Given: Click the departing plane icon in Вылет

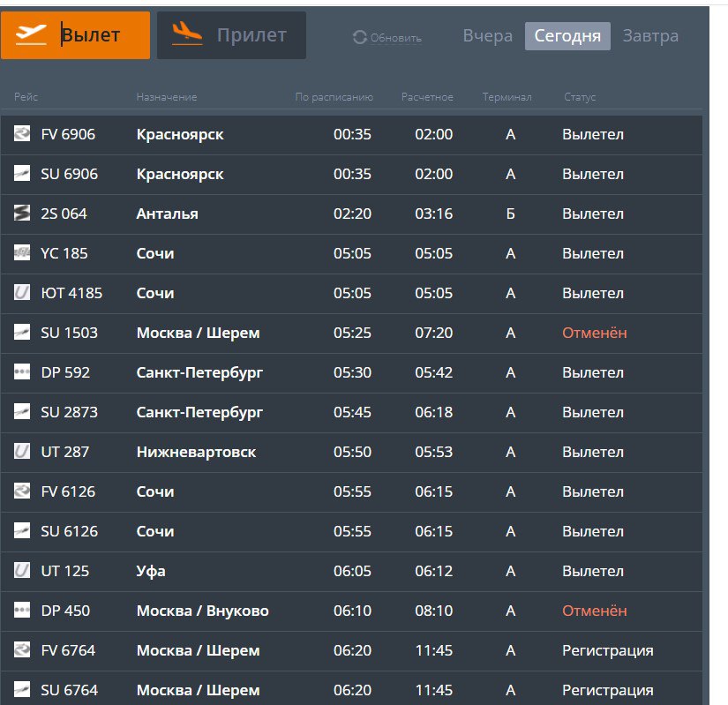Looking at the screenshot, I should (x=31, y=34).
